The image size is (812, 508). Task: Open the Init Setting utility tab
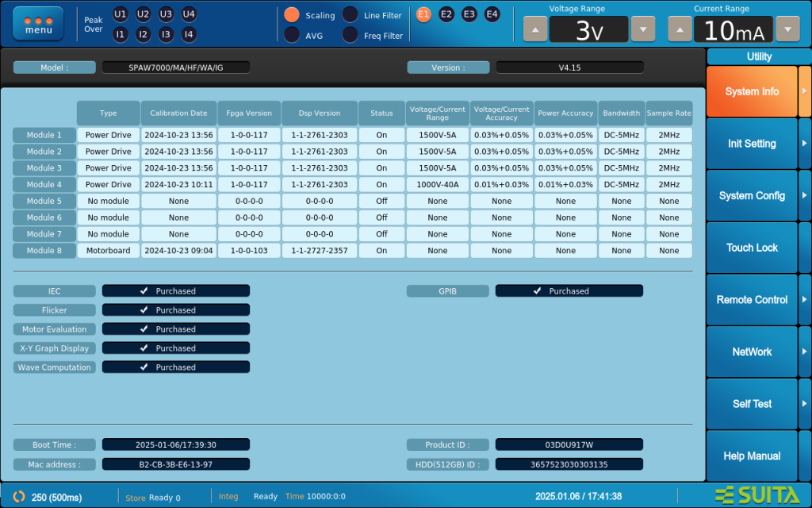tap(752, 144)
